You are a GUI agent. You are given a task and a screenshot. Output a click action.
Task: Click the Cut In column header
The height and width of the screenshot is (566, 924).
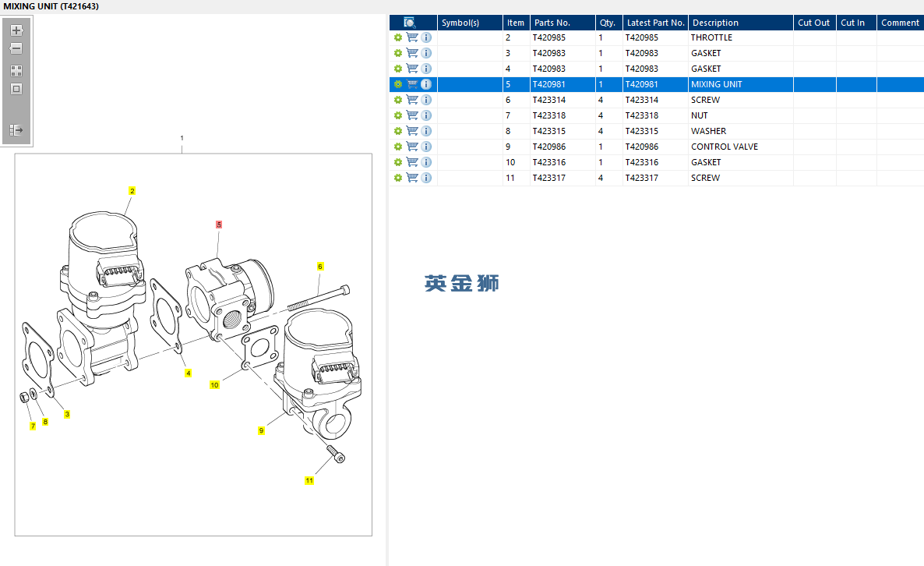pyautogui.click(x=856, y=23)
